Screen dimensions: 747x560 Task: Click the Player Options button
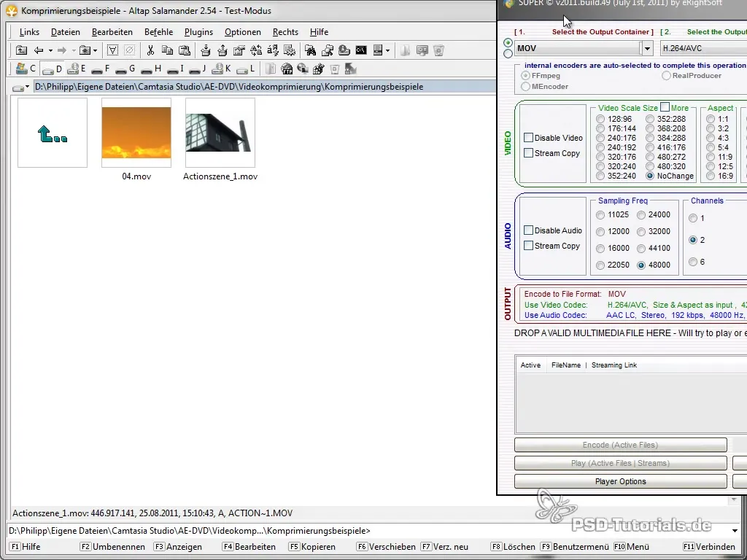coord(620,481)
